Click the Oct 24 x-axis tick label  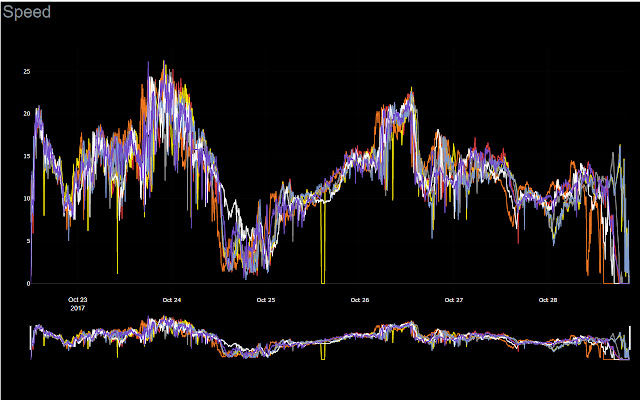[x=172, y=300]
